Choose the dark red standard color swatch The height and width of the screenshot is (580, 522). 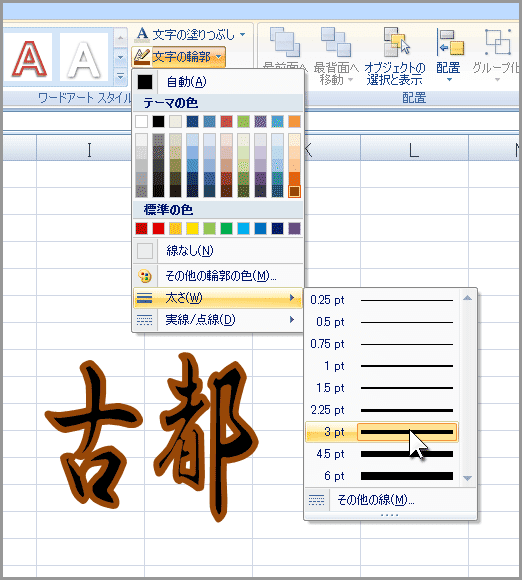click(x=141, y=229)
